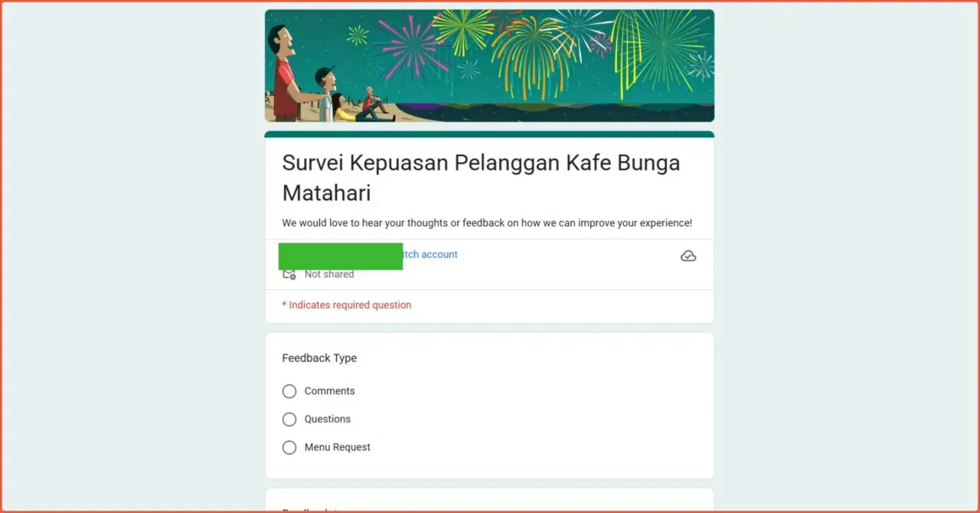Click the "Feedback Type" question heading
980x513 pixels.
(x=319, y=358)
